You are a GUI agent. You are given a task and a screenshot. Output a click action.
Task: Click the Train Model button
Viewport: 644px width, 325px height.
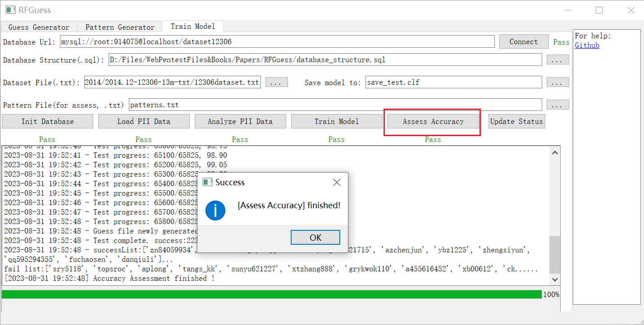pyautogui.click(x=337, y=121)
